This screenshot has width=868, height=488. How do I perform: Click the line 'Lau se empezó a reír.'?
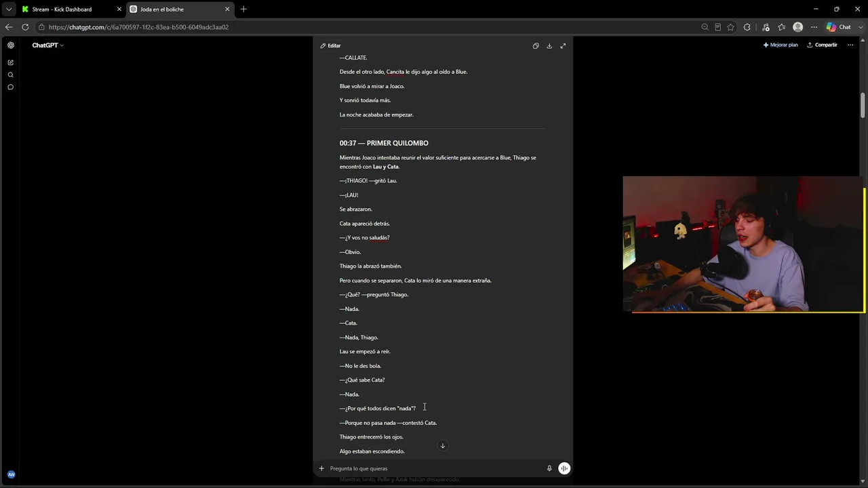365,352
